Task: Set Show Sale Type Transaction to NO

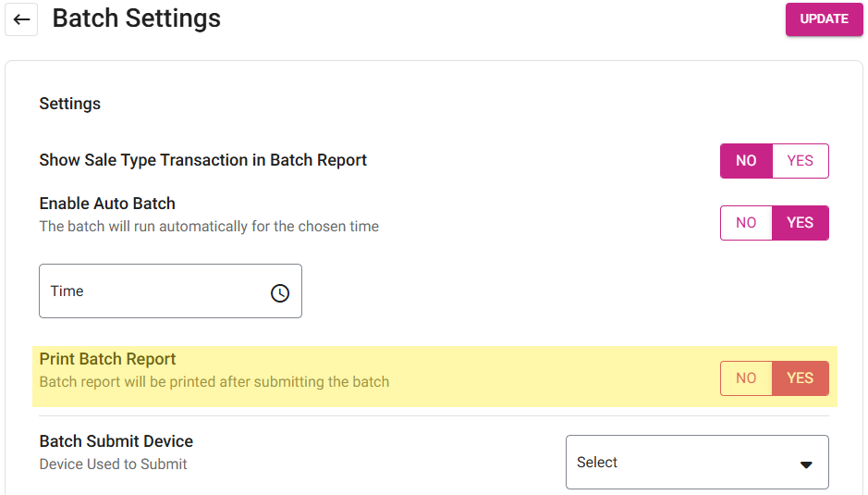Action: [x=746, y=161]
